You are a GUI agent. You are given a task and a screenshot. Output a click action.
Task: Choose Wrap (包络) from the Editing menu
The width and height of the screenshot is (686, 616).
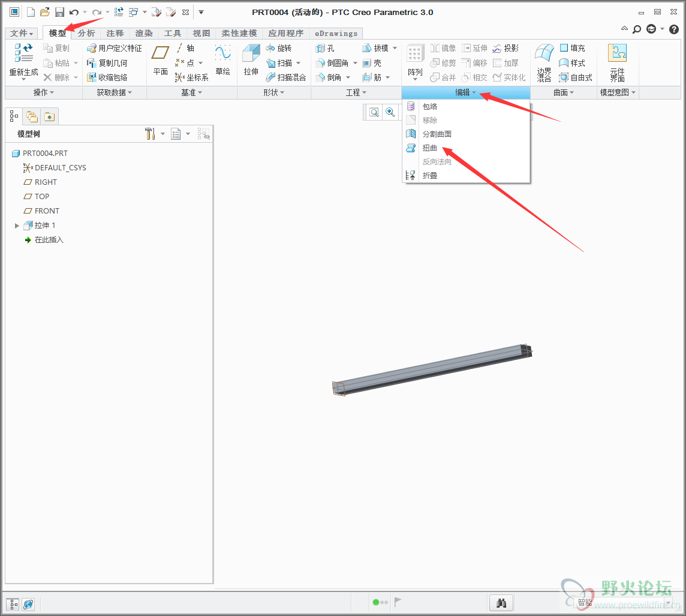point(467,106)
